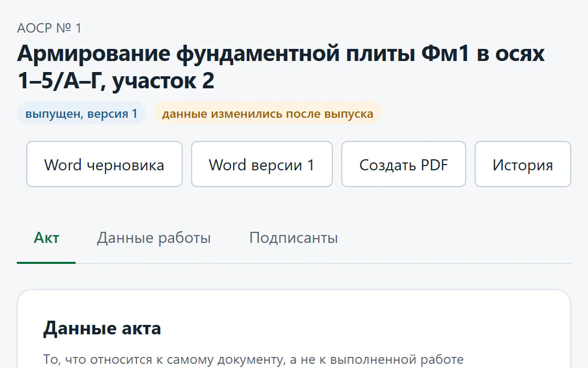Switch to the Данные работы tab

154,238
